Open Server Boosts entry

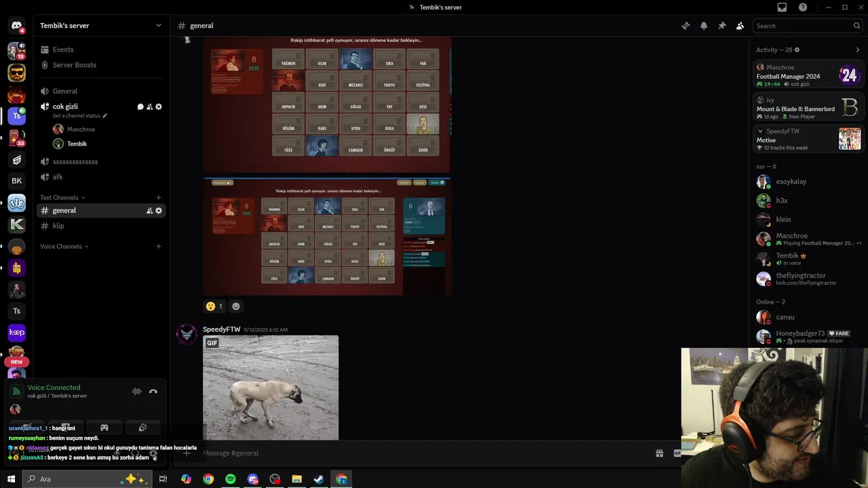point(101,65)
